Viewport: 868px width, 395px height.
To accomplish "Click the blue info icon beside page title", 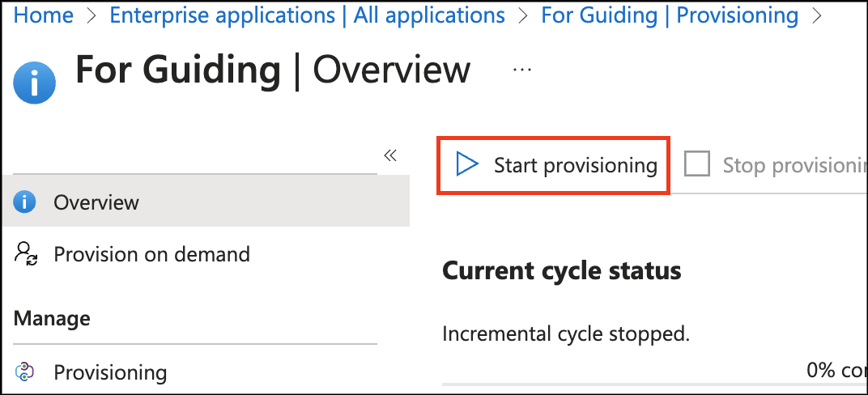I will 35,83.
